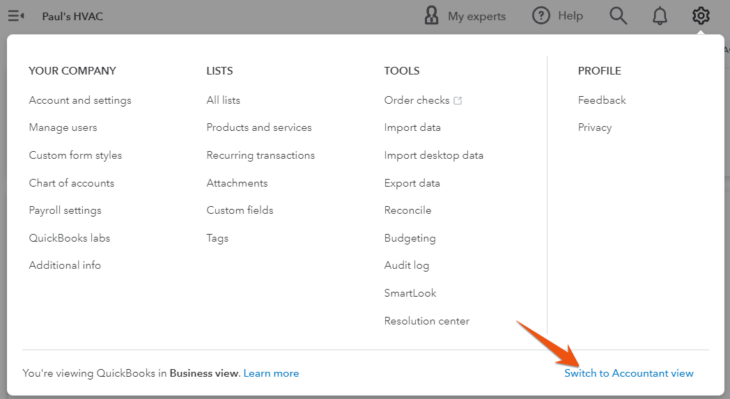The height and width of the screenshot is (399, 730).
Task: Open the search magnifier icon
Action: (x=618, y=16)
